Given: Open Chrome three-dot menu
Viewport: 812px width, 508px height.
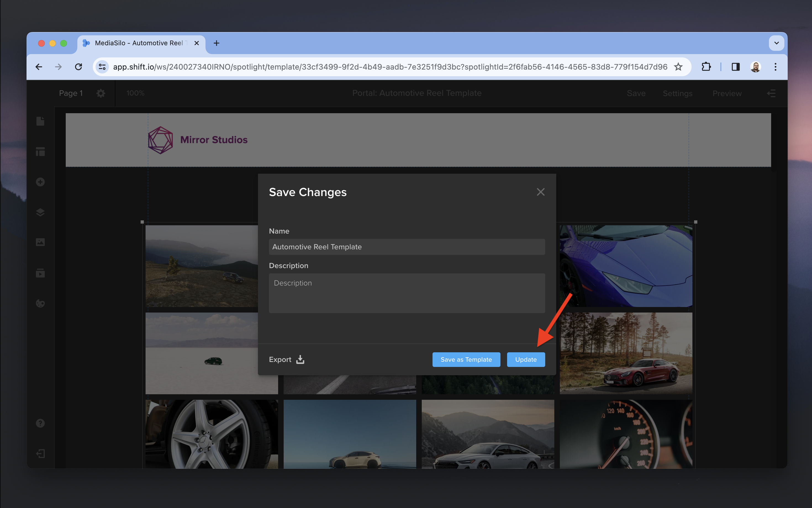Looking at the screenshot, I should [775, 67].
